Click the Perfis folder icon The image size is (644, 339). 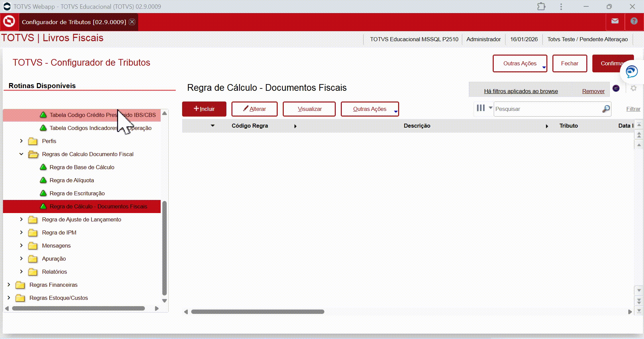pyautogui.click(x=33, y=141)
